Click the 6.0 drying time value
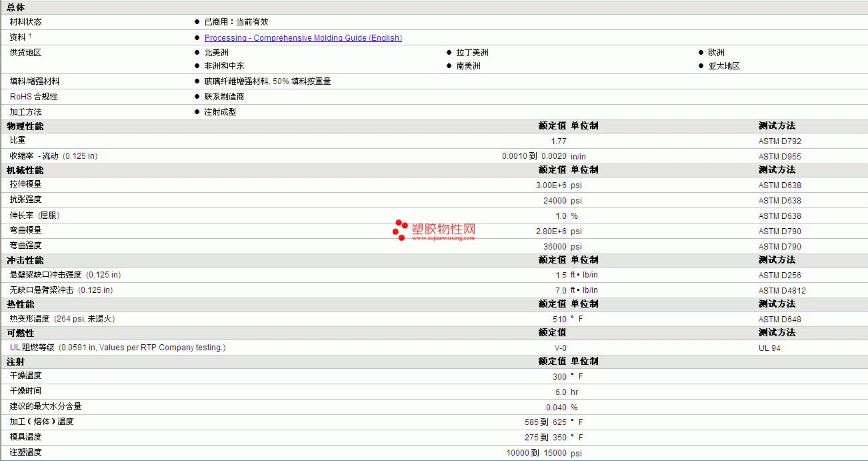Screen dimensions: 868x461 (x=561, y=392)
